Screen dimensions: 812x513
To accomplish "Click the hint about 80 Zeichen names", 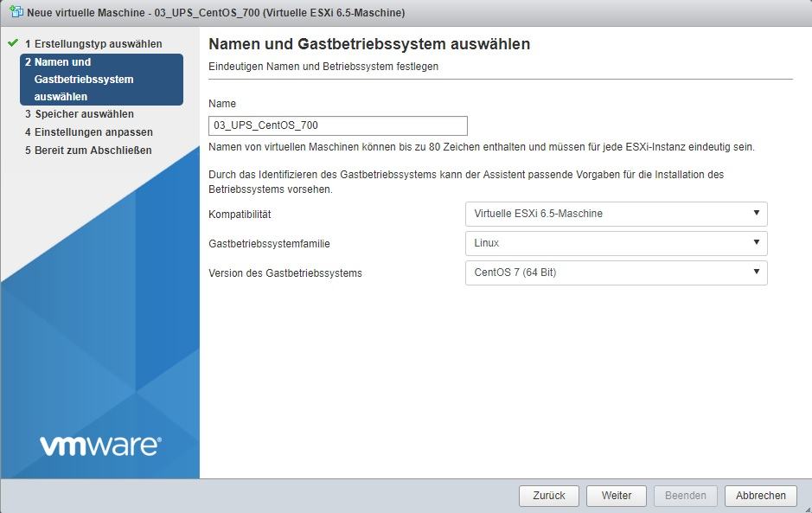I will pos(482,147).
